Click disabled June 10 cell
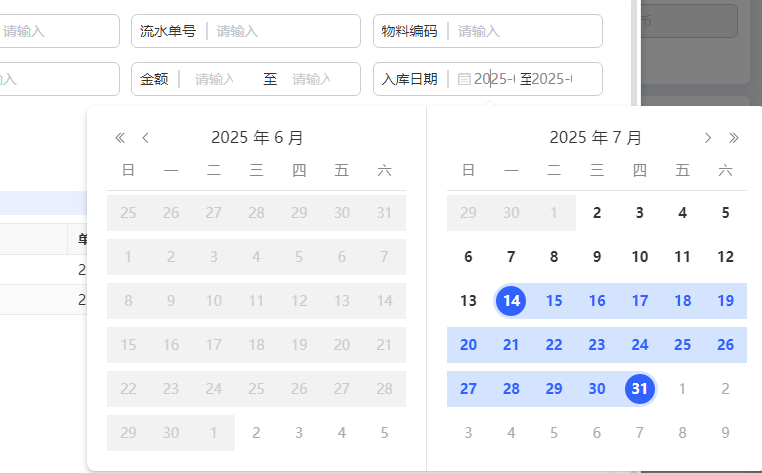This screenshot has height=473, width=762. tap(213, 301)
